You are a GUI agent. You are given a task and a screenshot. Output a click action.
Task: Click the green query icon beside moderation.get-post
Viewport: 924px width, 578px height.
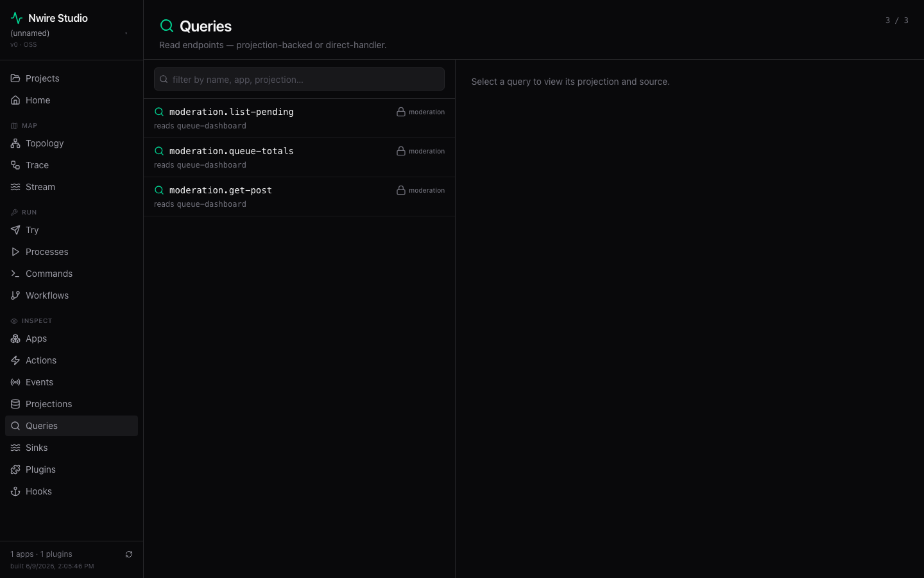pos(159,190)
